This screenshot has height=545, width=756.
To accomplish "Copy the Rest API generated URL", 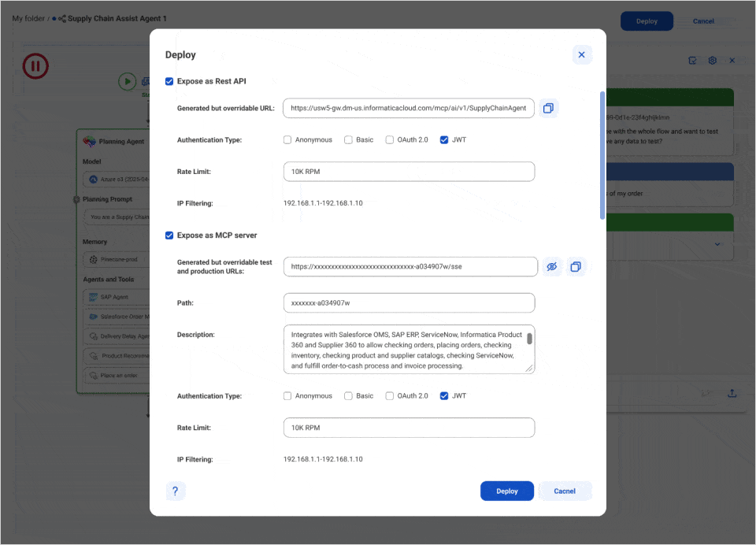I will [548, 108].
